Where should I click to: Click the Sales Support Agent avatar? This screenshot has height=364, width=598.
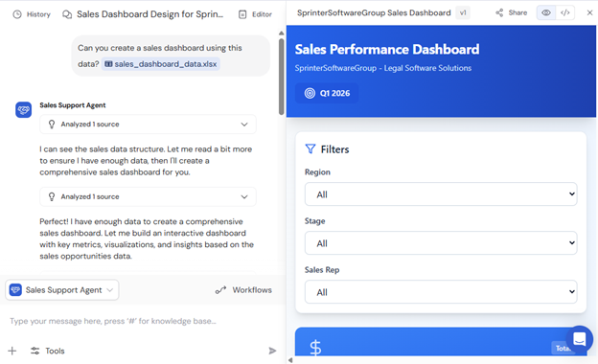[23, 110]
